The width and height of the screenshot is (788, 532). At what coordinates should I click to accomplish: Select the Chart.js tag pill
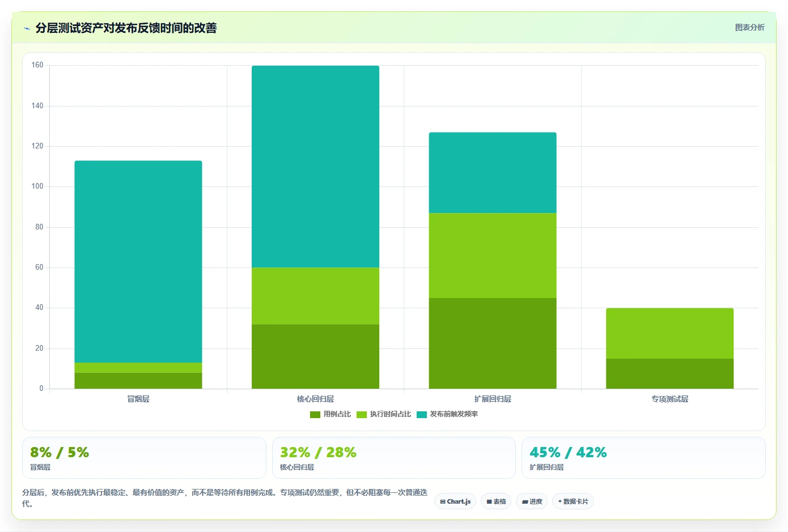[455, 501]
